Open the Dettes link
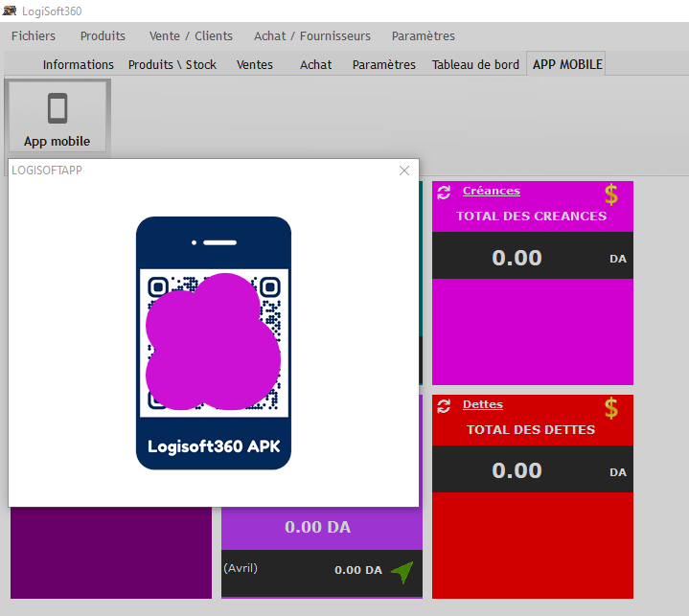Viewport: 689px width, 616px height. (482, 405)
